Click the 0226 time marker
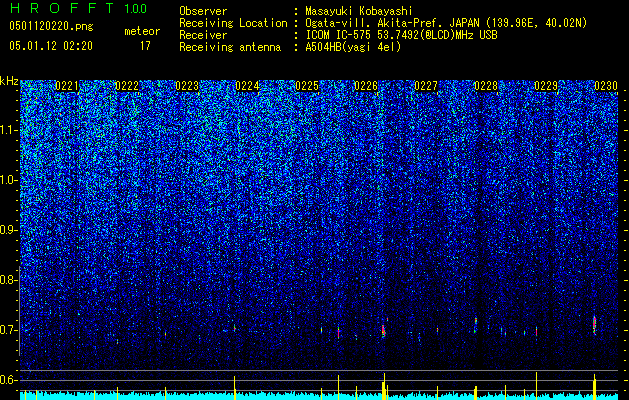Screen dimensions: 629x400 click(x=366, y=86)
